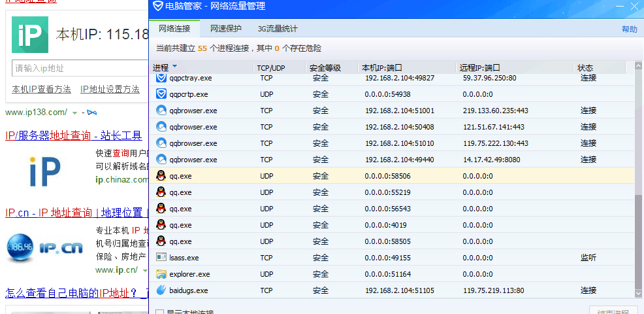Click qq.exe penguin icon in port 56543 row
The width and height of the screenshot is (644, 314).
161,209
